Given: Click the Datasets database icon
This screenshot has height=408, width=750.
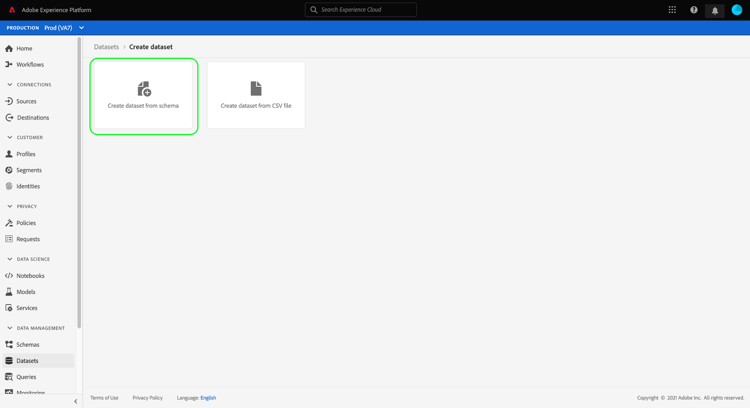Looking at the screenshot, I should click(9, 361).
